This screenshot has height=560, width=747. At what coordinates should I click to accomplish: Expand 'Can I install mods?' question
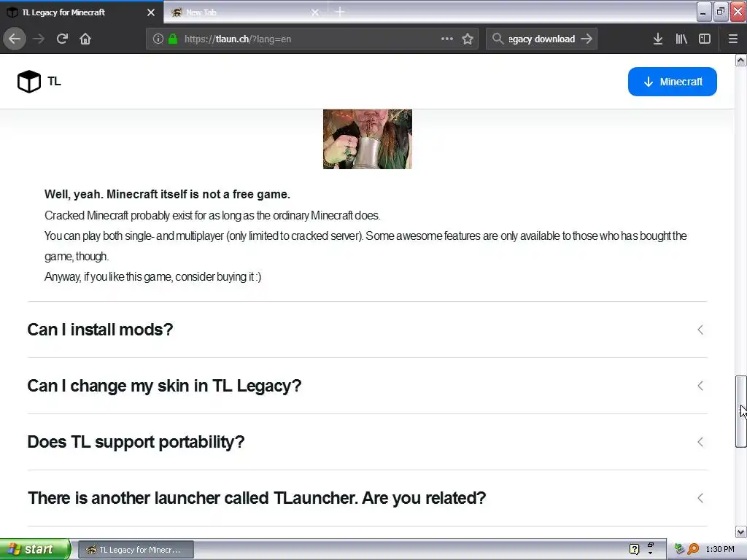point(368,330)
